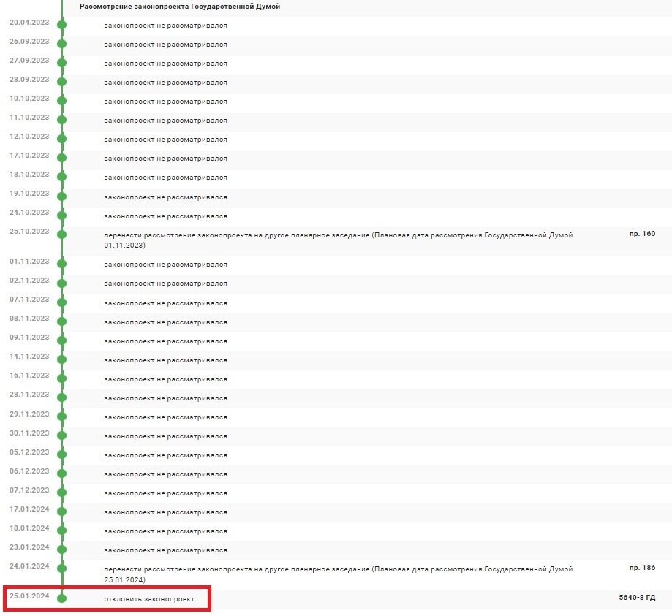Click the date 20.04.2023
The height and width of the screenshot is (616, 672).
29,22
